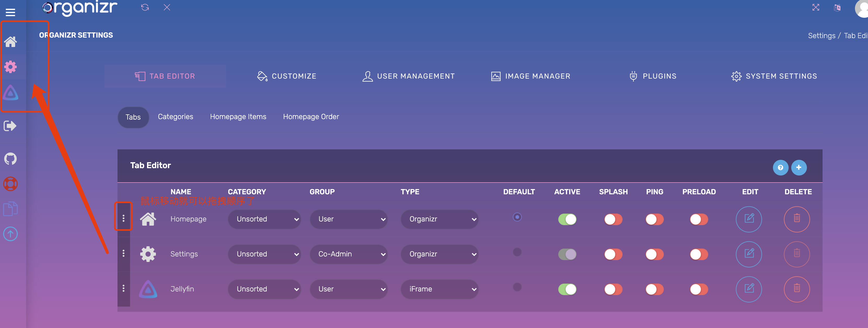868x328 pixels.
Task: Open Homepage Category dropdown showing Unsorted
Action: [264, 219]
